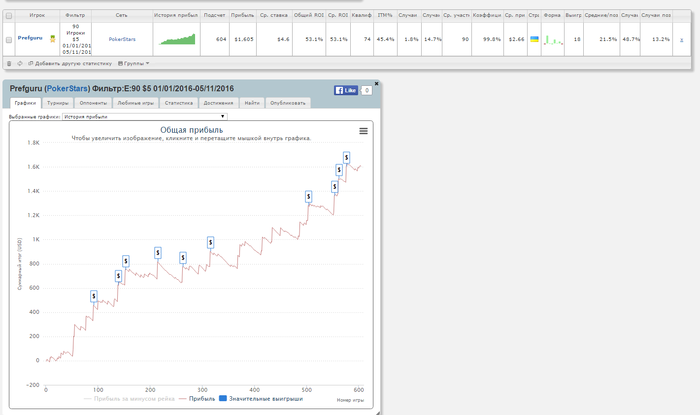
Task: Click the $ marker at about 1.3K profit
Action: coord(308,197)
